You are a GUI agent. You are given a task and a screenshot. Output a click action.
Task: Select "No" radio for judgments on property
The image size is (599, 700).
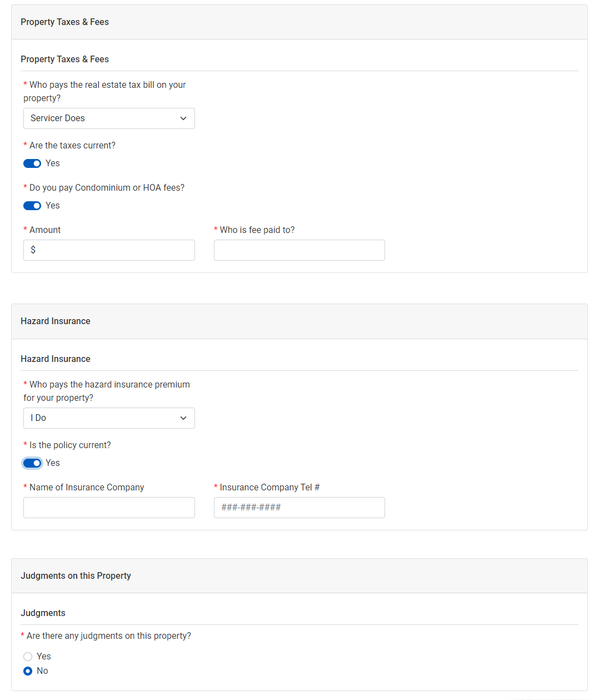(28, 671)
